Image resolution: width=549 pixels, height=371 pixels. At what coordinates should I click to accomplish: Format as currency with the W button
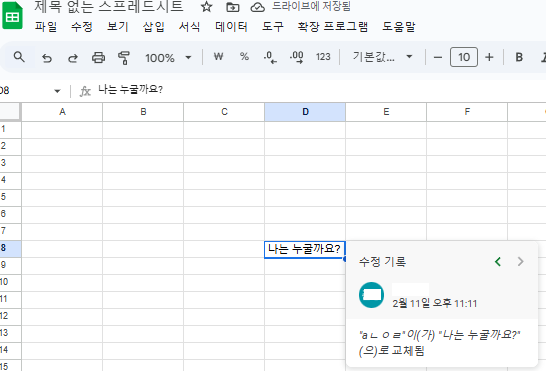click(218, 57)
